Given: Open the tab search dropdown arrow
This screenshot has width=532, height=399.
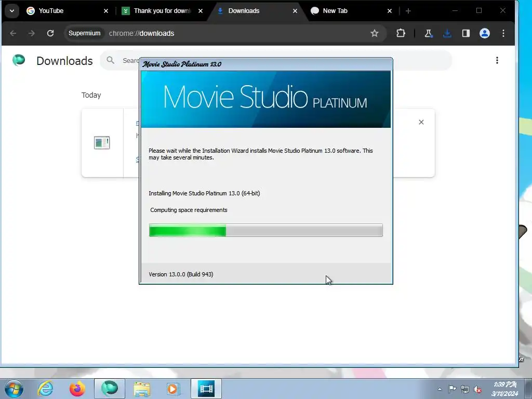Looking at the screenshot, I should (x=12, y=11).
